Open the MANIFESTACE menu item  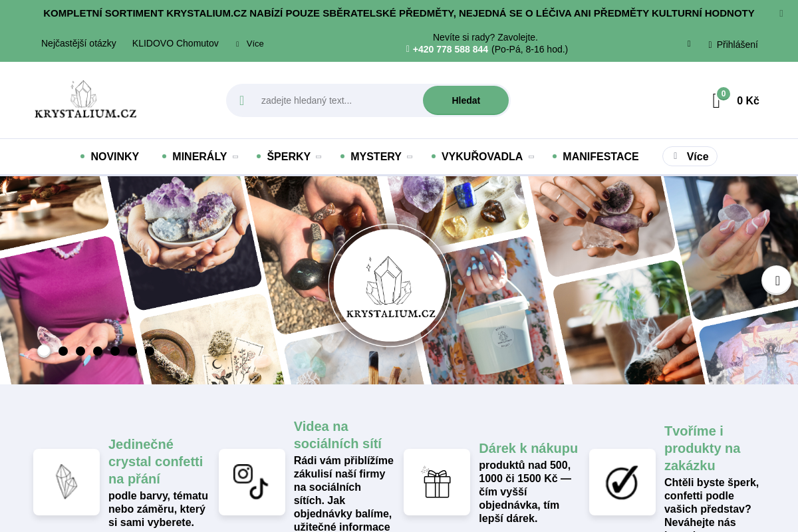tap(600, 157)
